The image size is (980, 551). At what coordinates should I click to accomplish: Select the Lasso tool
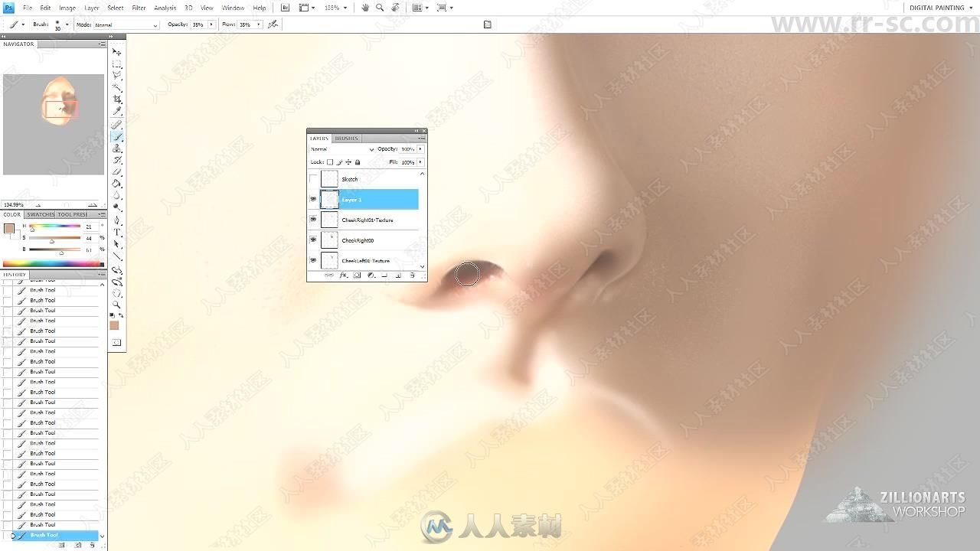click(117, 76)
